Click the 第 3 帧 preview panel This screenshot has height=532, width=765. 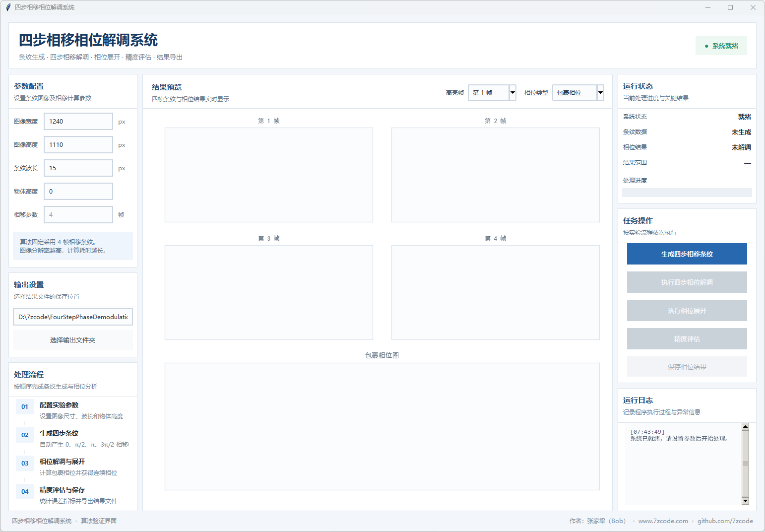click(x=269, y=293)
